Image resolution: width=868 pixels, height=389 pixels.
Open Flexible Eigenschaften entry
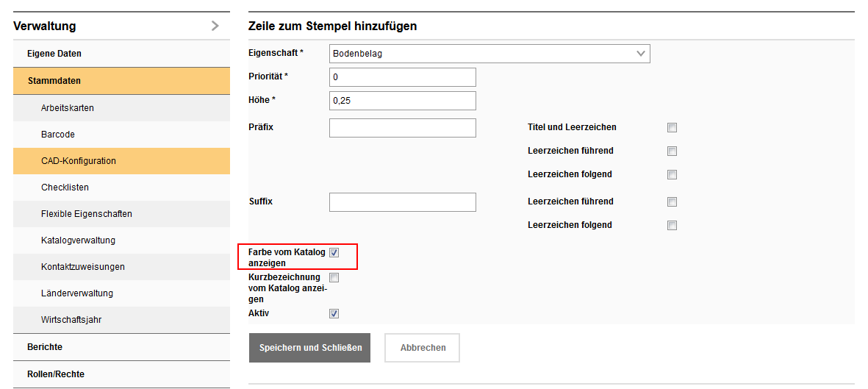[x=87, y=214]
